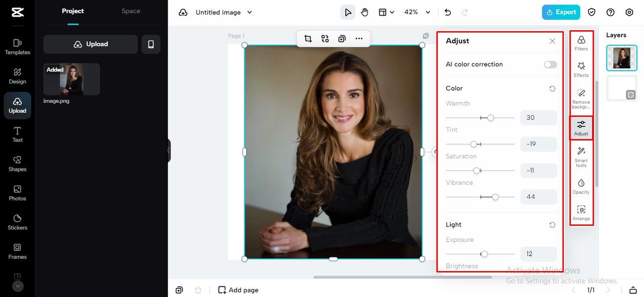Redo the last action
This screenshot has width=644, height=297.
[x=465, y=12]
